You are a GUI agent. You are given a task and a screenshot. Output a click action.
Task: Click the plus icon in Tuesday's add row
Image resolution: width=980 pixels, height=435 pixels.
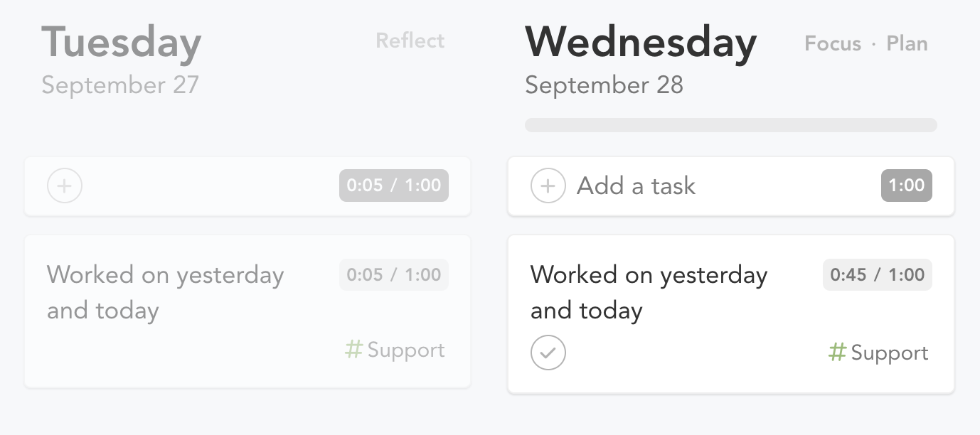(65, 186)
